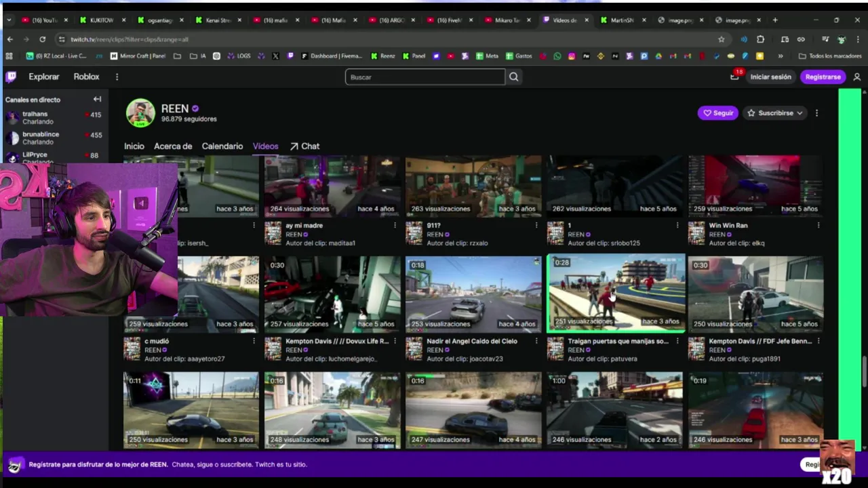Open options for the 'c mudió' clip
This screenshot has width=868, height=488.
pyautogui.click(x=254, y=341)
